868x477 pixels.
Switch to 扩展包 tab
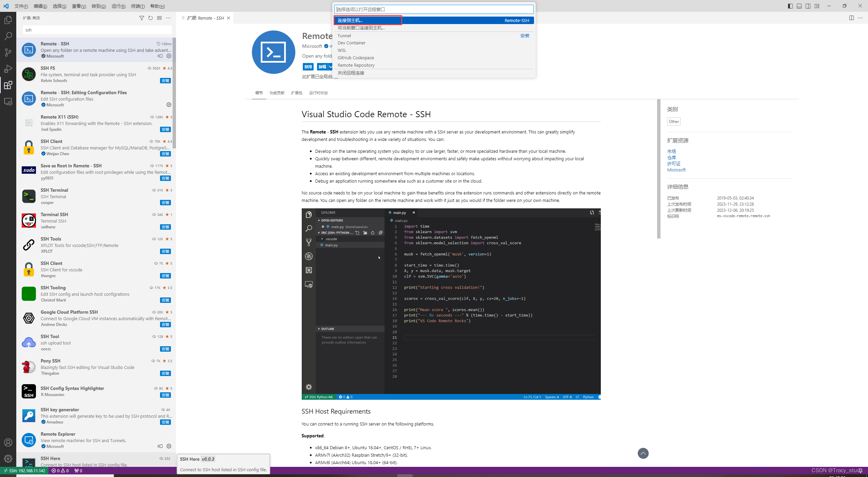click(297, 93)
